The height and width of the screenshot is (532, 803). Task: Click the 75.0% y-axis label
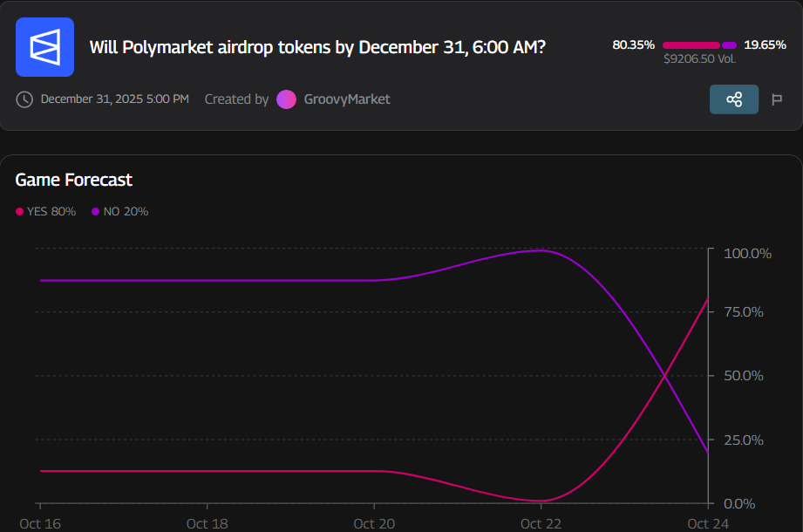[x=743, y=312]
